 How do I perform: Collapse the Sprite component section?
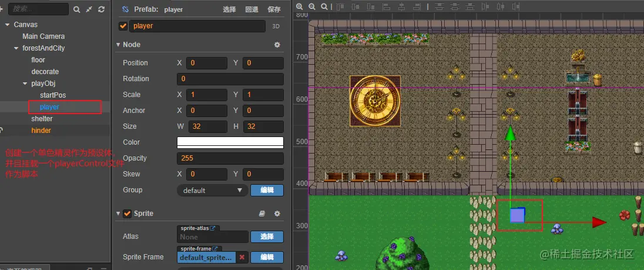118,214
